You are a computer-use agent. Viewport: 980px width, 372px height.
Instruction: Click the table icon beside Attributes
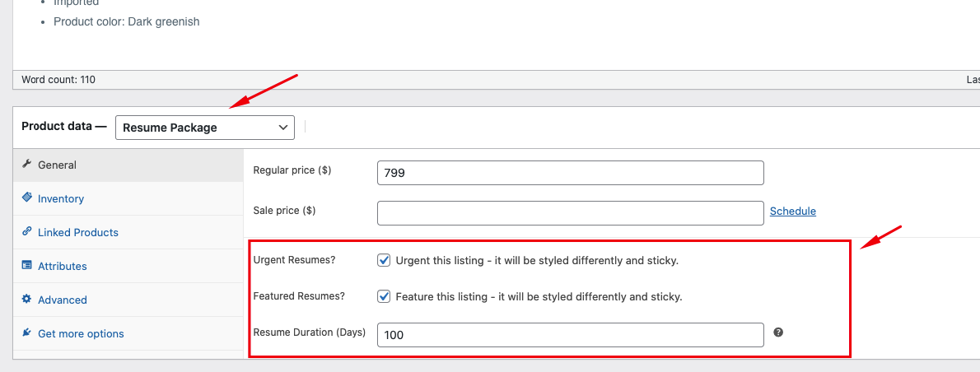[26, 266]
